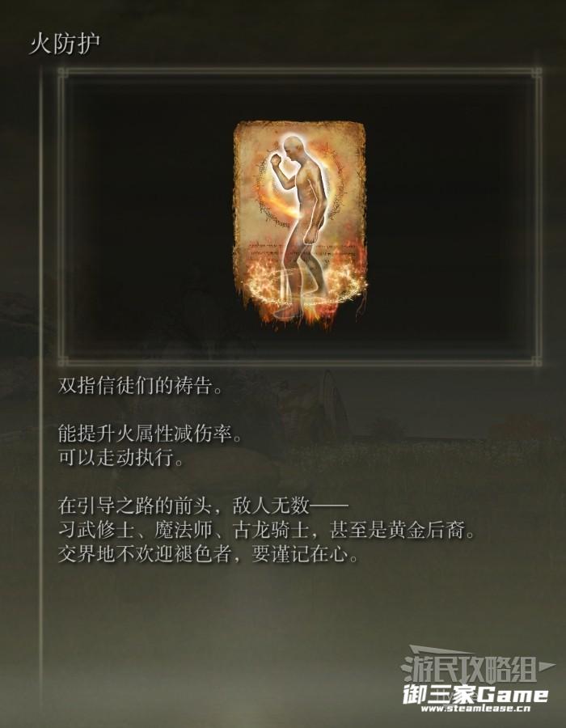
Task: Select the 火防护 title text
Action: (x=65, y=44)
